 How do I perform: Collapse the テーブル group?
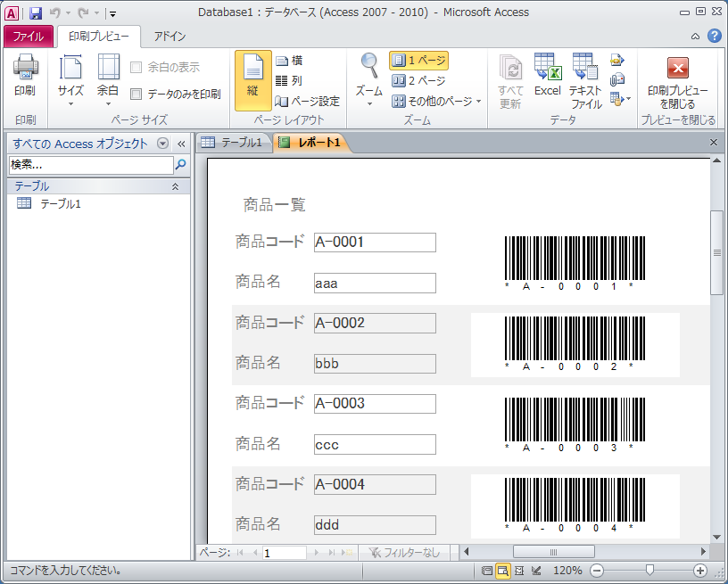pos(175,186)
